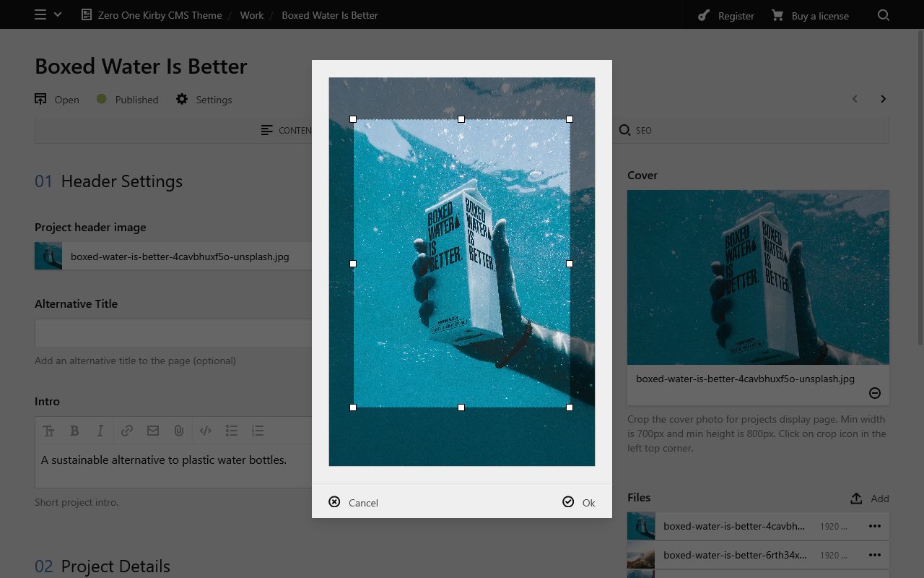Switch to the SEO tab

click(x=635, y=130)
